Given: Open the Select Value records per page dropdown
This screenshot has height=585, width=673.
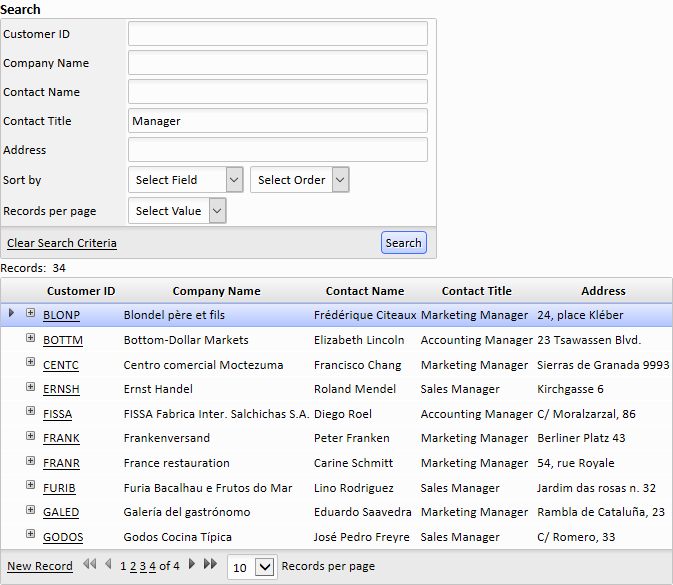Looking at the screenshot, I should (177, 211).
